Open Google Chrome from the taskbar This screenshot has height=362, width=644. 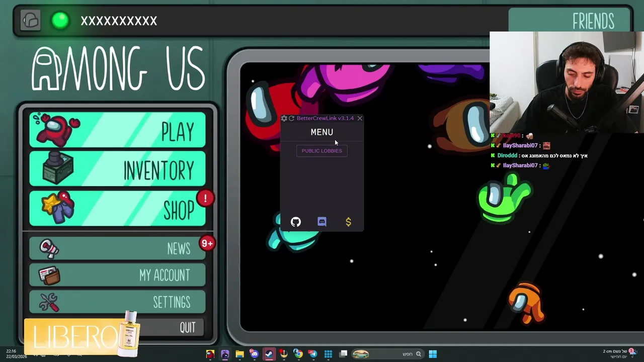298,354
